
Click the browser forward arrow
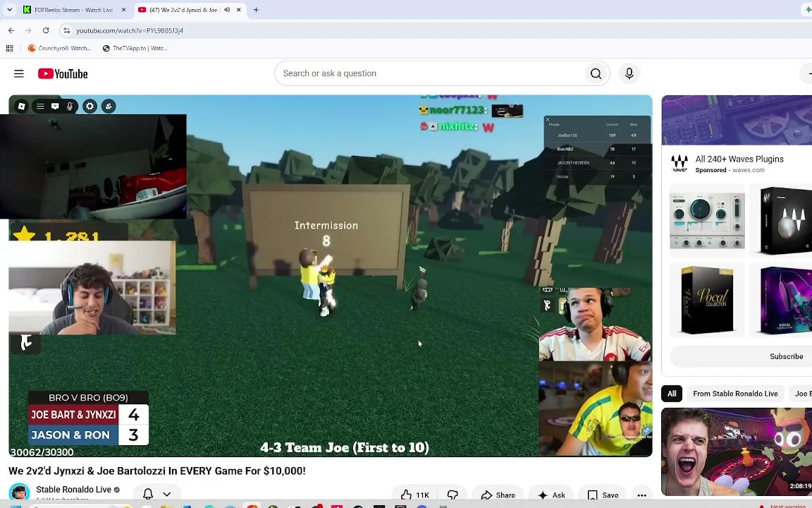point(28,30)
